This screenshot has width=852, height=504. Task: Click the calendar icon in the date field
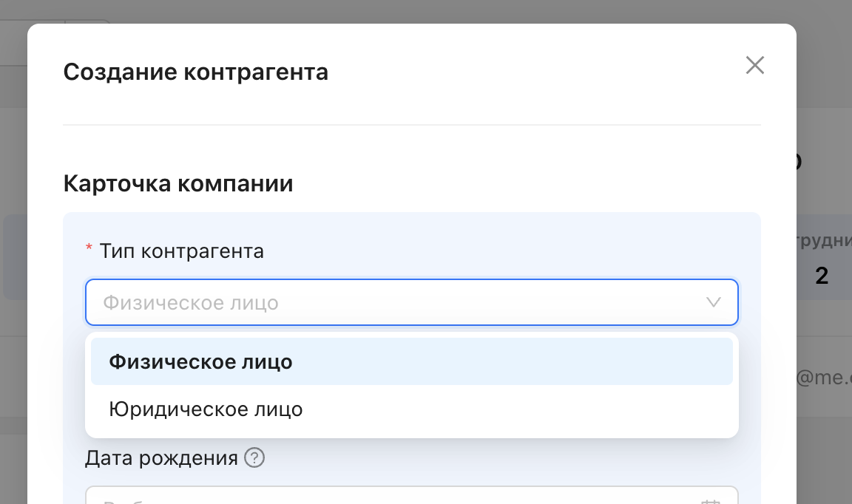coord(711,500)
